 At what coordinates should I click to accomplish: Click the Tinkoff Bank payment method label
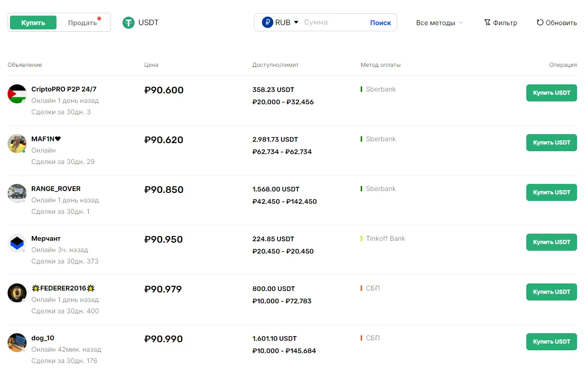385,238
